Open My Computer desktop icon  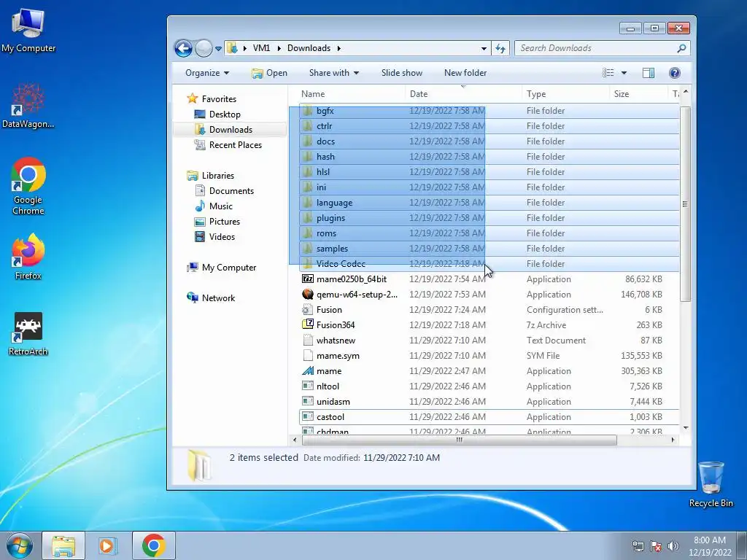(28, 31)
